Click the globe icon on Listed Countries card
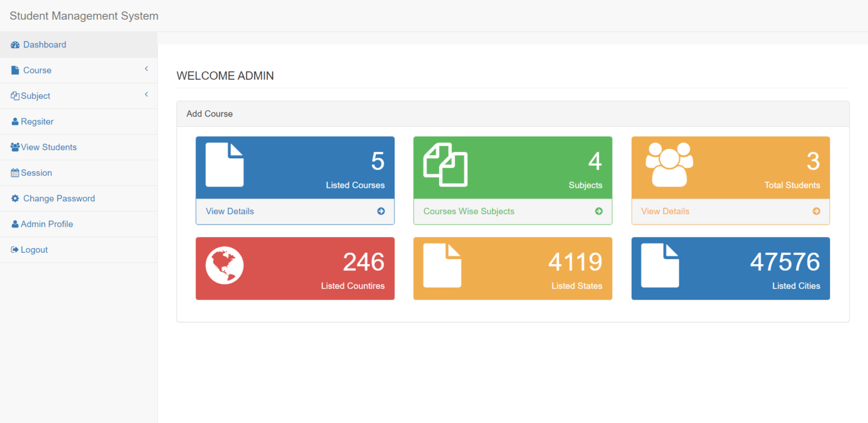 224,265
